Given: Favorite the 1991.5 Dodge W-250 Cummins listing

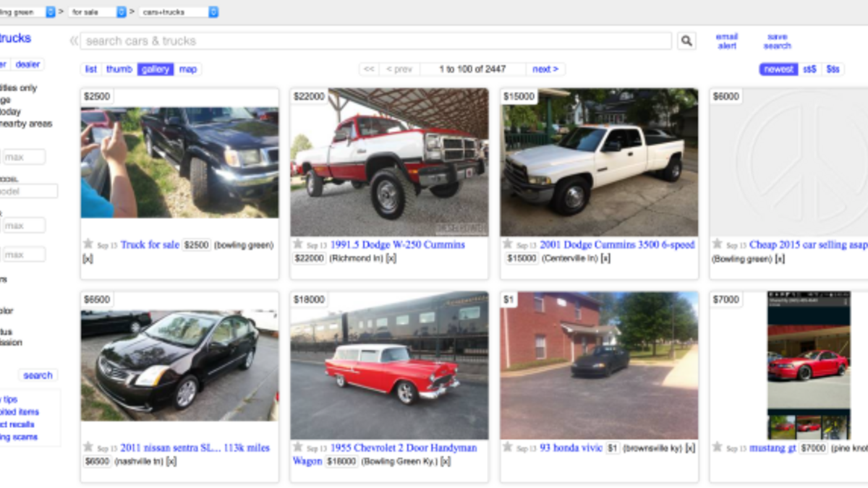Looking at the screenshot, I should tap(298, 244).
